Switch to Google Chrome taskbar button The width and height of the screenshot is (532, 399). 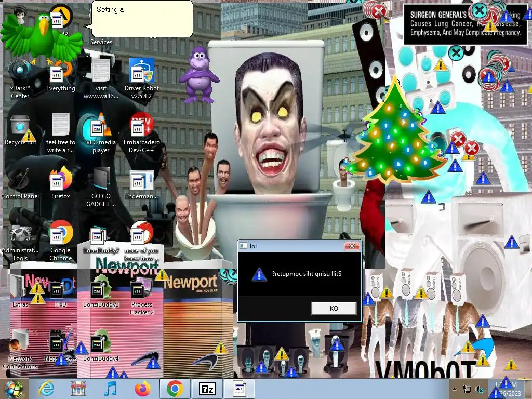coord(175,389)
